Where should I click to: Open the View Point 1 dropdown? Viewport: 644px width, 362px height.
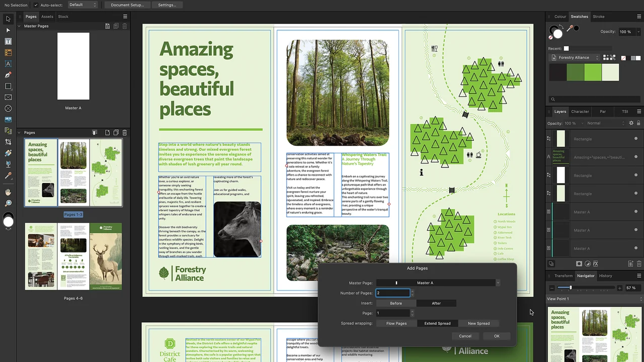(594, 299)
